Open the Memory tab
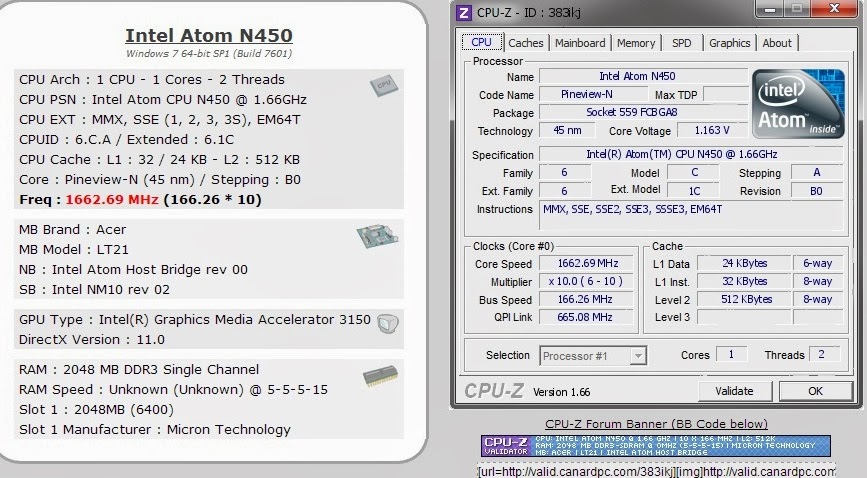Viewport: 867px width, 478px height. (636, 43)
